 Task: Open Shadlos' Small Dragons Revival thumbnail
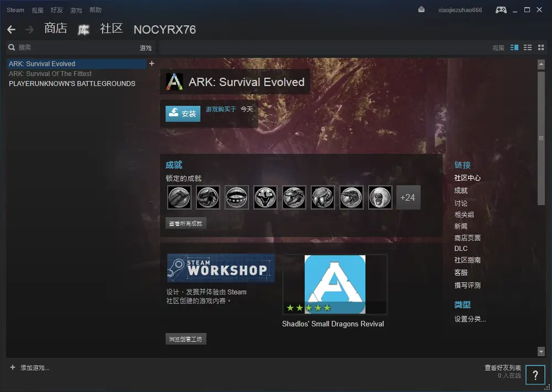[335, 284]
